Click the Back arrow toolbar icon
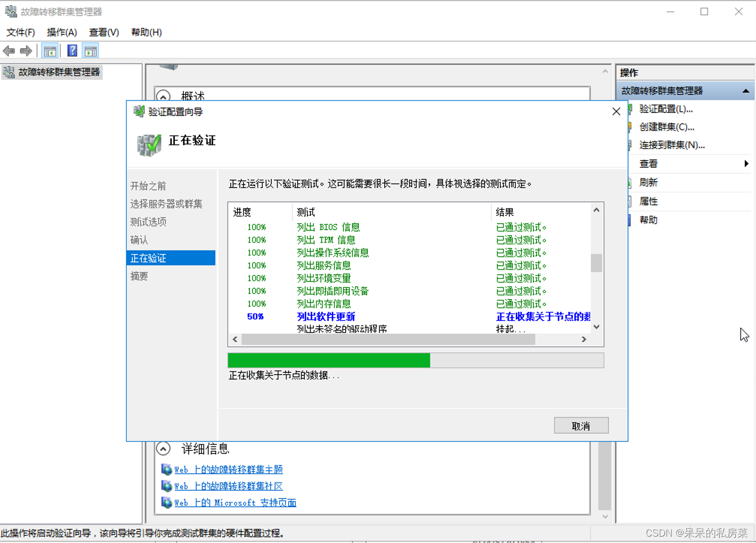 9,51
